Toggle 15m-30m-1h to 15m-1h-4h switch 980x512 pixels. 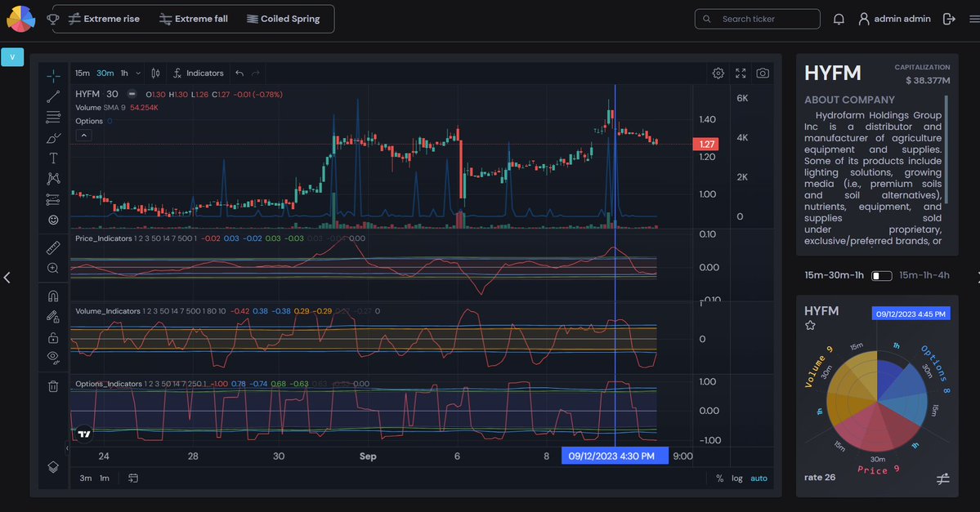point(881,275)
